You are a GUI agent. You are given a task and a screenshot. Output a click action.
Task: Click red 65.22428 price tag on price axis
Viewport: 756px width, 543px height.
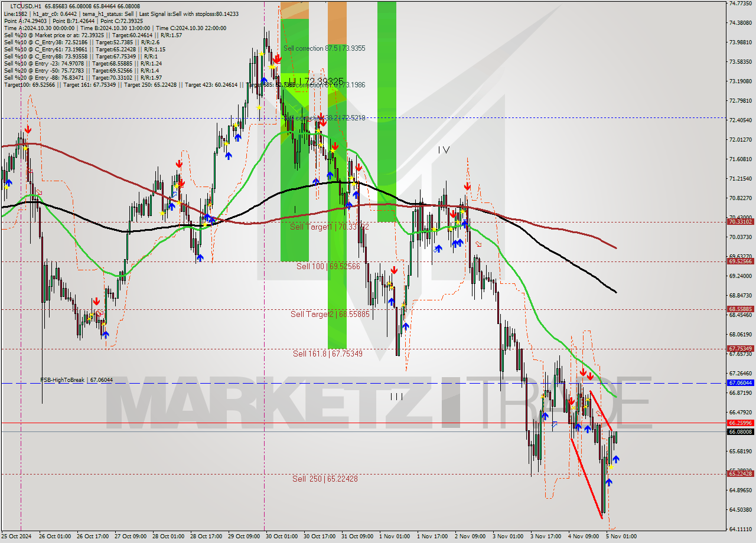740,473
